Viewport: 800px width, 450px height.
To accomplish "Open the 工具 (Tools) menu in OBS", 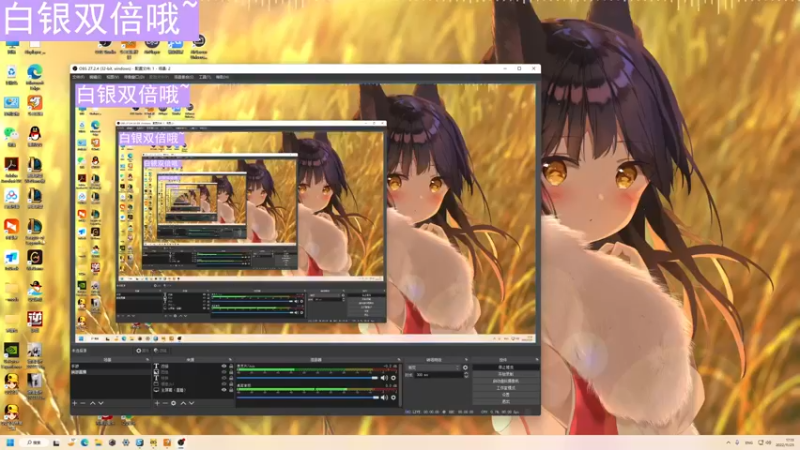I will pos(205,77).
